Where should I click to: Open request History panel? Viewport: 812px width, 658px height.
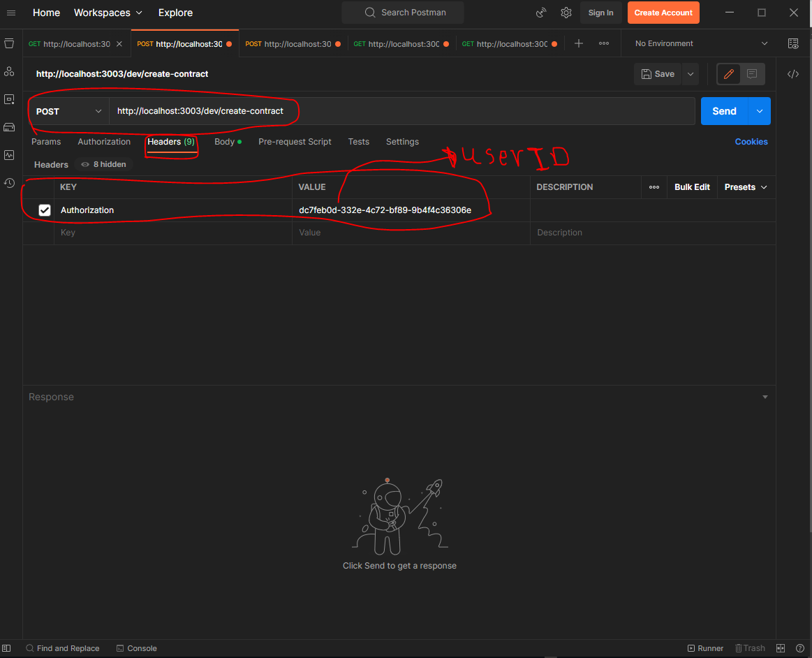[x=9, y=183]
